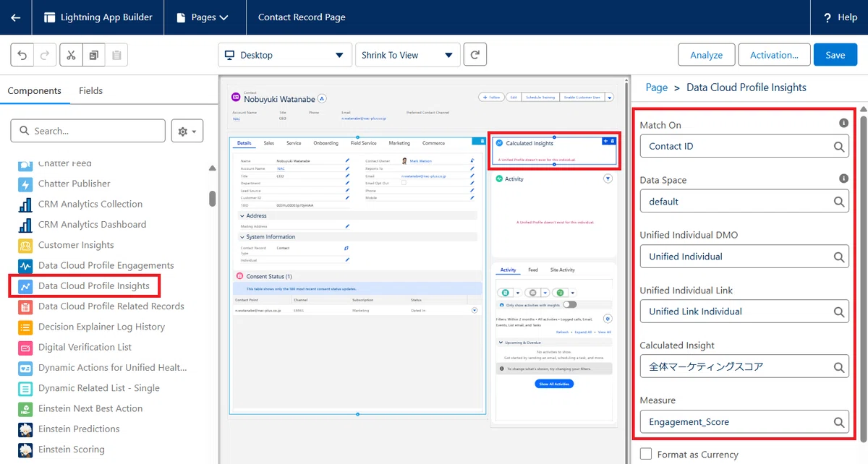
Task: Focus the components Search box
Action: [88, 131]
